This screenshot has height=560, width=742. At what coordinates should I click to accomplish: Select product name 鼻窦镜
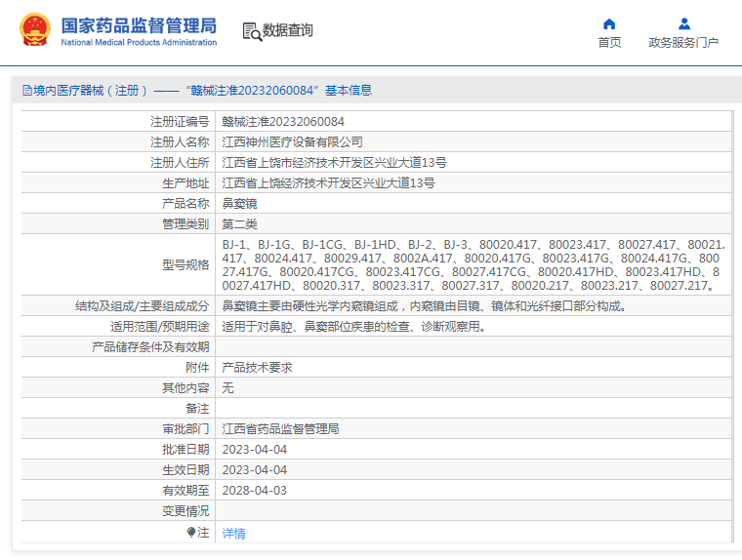point(239,204)
